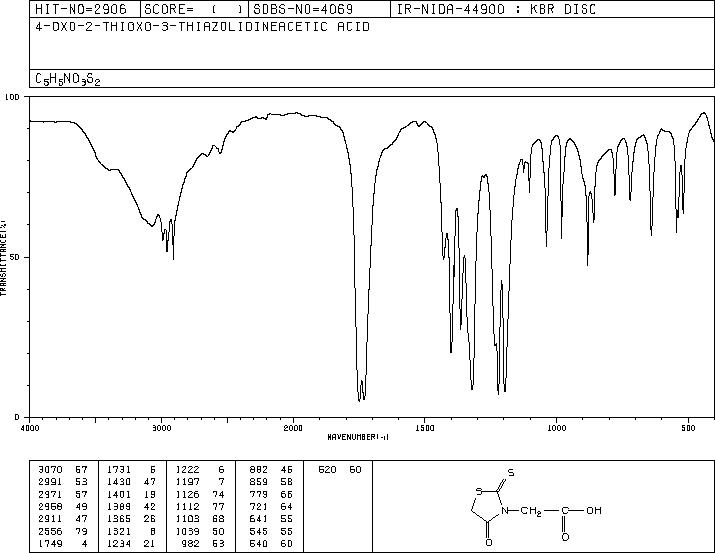Click the thiazolidine ring in the structure
The image size is (715, 553).
(x=488, y=507)
